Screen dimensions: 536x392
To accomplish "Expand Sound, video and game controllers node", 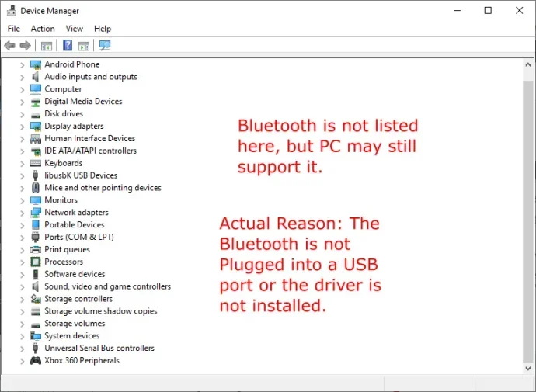I will point(23,287).
